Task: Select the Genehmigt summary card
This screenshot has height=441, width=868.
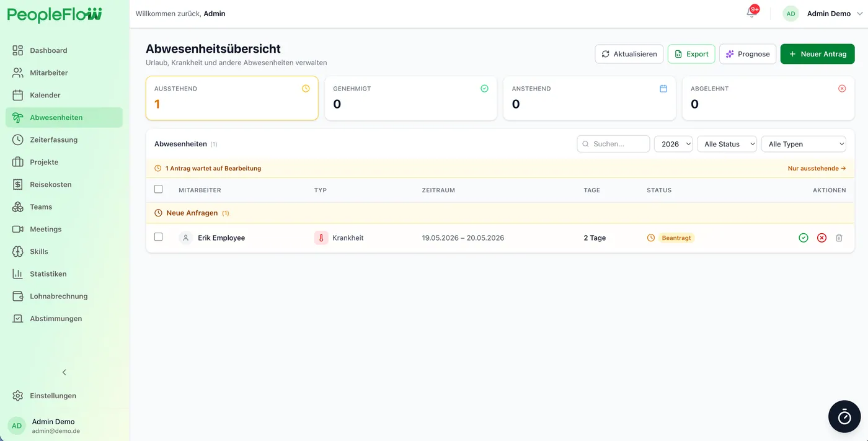Action: pyautogui.click(x=410, y=98)
